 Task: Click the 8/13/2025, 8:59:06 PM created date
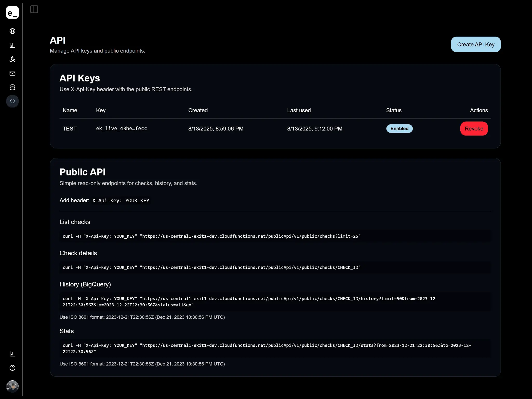(216, 129)
